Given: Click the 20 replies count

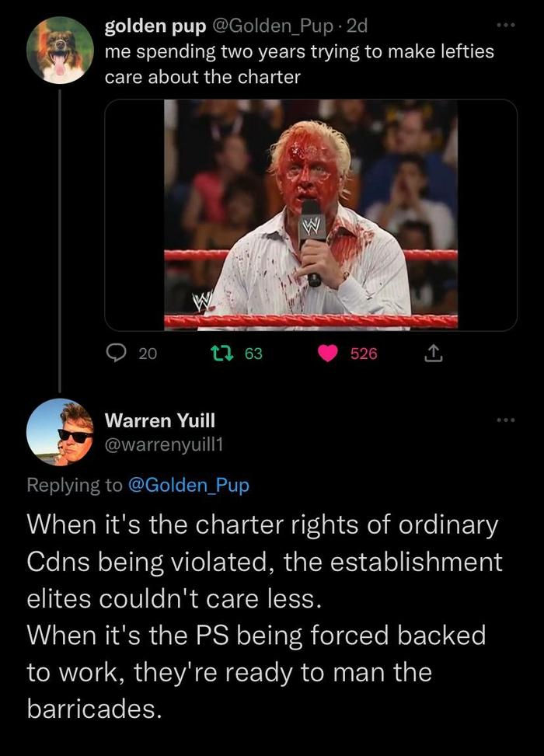Looking at the screenshot, I should (148, 354).
